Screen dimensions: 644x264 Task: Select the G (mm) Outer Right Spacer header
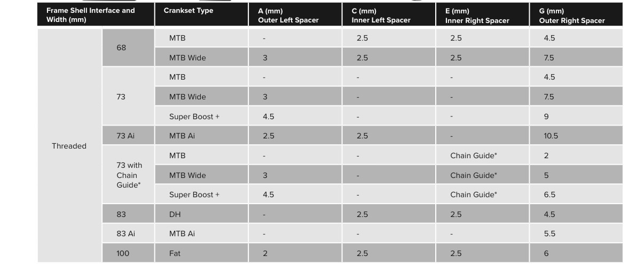pos(572,15)
